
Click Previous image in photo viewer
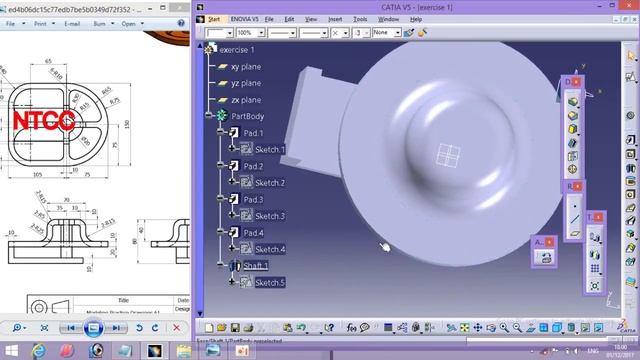pyautogui.click(x=70, y=328)
